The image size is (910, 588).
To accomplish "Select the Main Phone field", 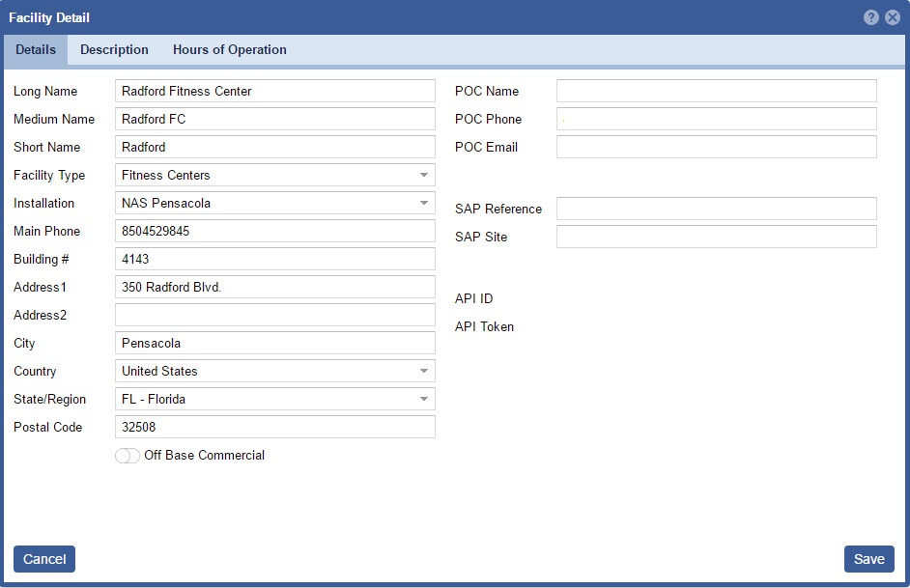I will coord(274,232).
